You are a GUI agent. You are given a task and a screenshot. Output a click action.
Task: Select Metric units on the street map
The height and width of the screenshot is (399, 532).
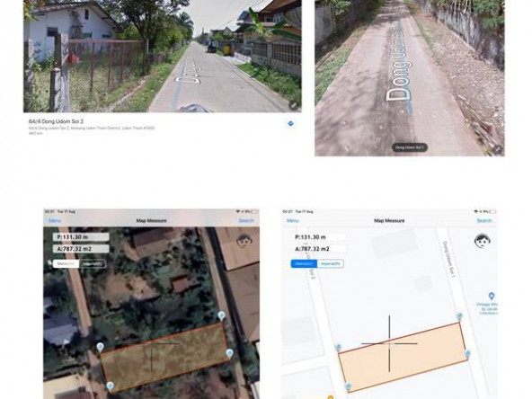pyautogui.click(x=304, y=263)
